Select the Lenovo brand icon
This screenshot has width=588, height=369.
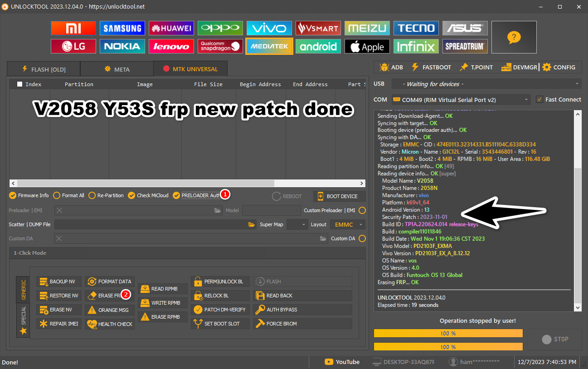(x=171, y=46)
